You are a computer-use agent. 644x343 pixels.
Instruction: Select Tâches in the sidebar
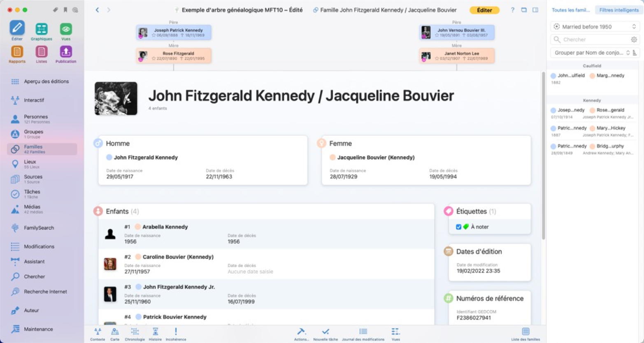coord(42,194)
